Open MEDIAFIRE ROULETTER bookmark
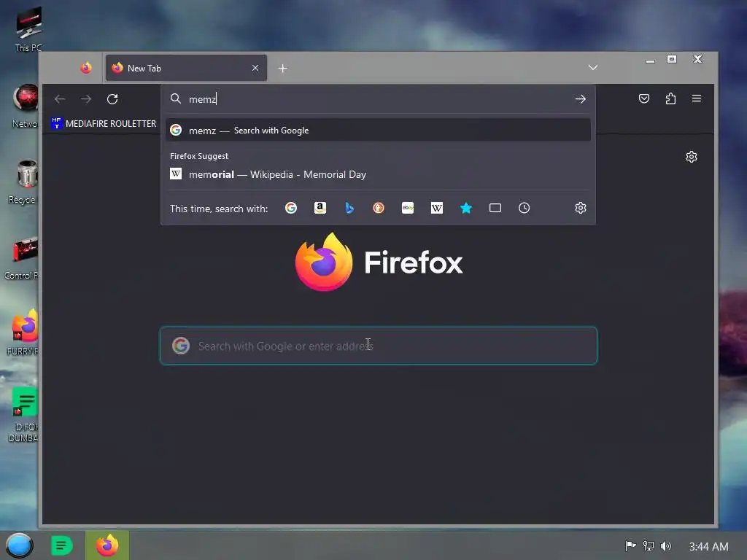Screen dimensions: 747x560 [104, 123]
